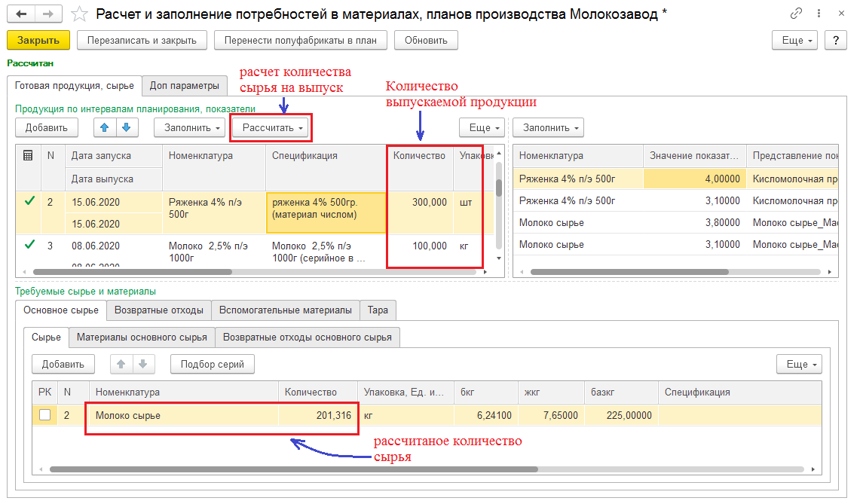Select the Тара tab
Viewport: 863px width, 504px height.
378,310
